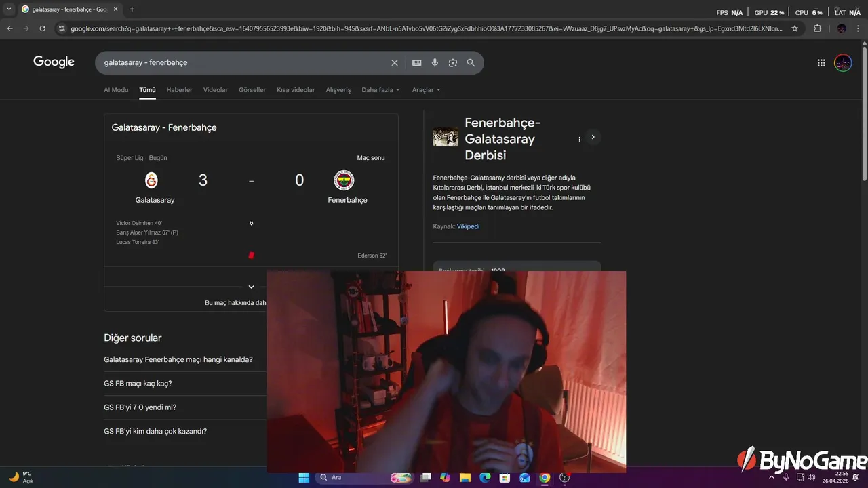Start voice search with the microphone
868x488 pixels.
click(435, 63)
